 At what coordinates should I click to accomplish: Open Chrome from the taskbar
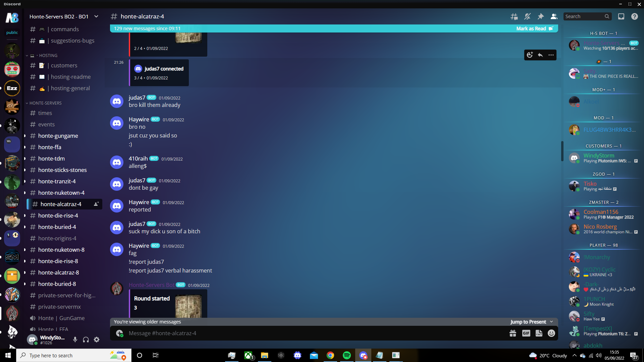(x=330, y=355)
